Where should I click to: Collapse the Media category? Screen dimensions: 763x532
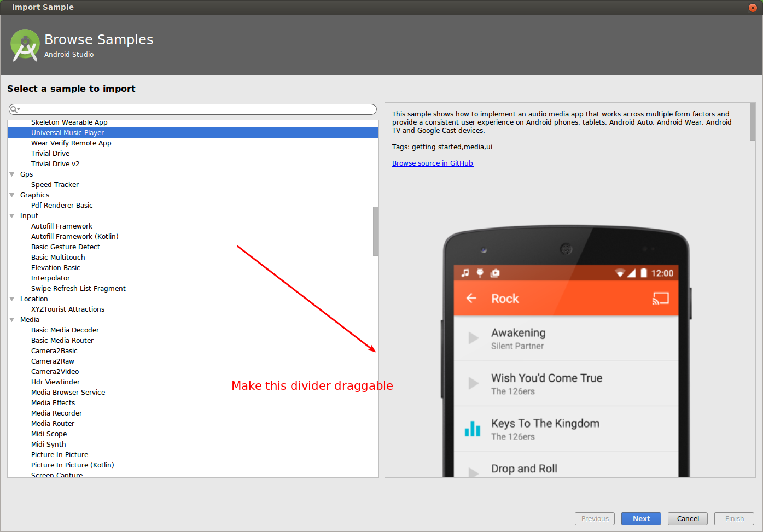tap(12, 320)
